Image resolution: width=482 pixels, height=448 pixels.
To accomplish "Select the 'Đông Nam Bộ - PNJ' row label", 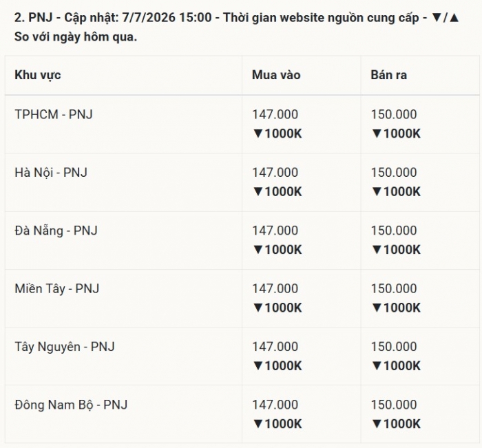I will (x=71, y=405).
